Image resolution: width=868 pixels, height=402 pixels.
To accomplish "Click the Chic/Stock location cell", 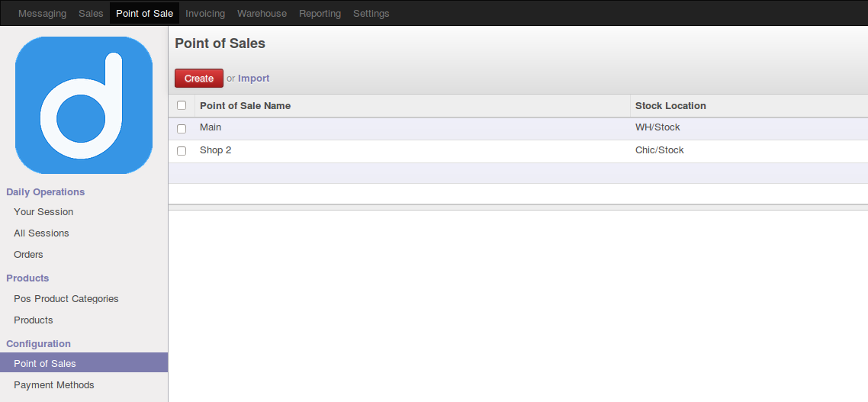I will click(659, 150).
